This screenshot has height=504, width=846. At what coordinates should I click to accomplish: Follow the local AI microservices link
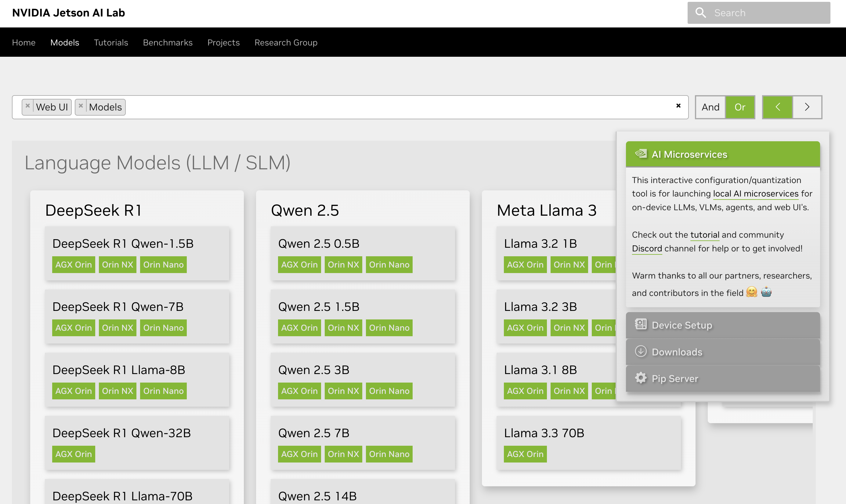coord(756,194)
